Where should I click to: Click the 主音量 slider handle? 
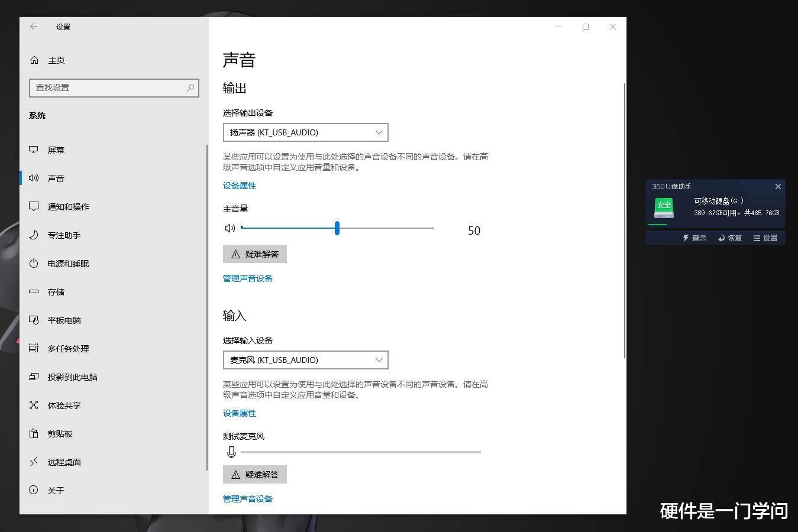pyautogui.click(x=337, y=228)
